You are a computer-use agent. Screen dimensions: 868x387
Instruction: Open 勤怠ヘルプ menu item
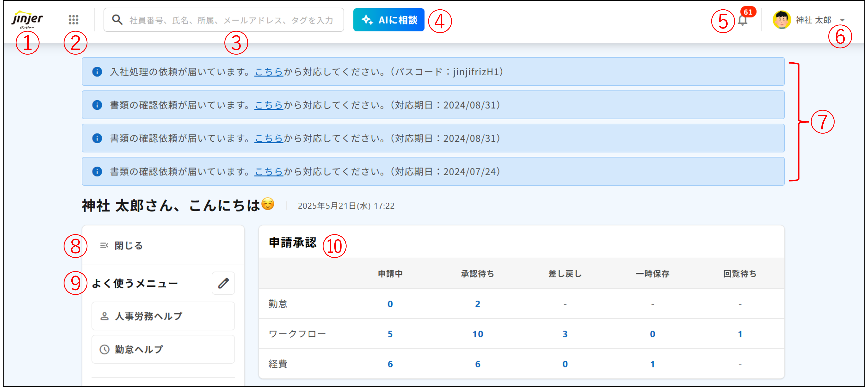tap(163, 349)
